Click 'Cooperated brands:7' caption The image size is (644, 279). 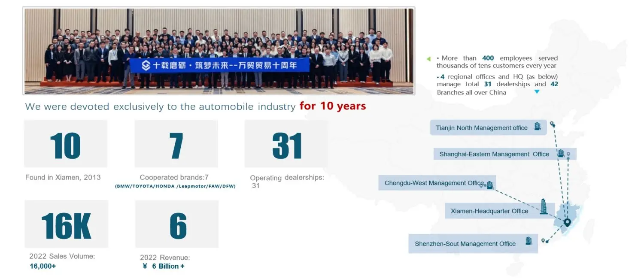(174, 177)
